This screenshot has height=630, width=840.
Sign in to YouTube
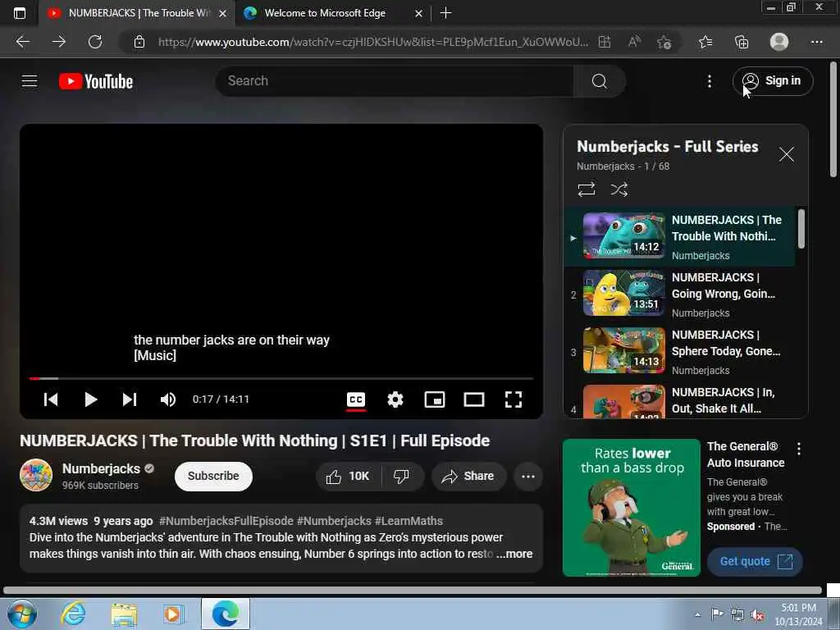point(773,81)
